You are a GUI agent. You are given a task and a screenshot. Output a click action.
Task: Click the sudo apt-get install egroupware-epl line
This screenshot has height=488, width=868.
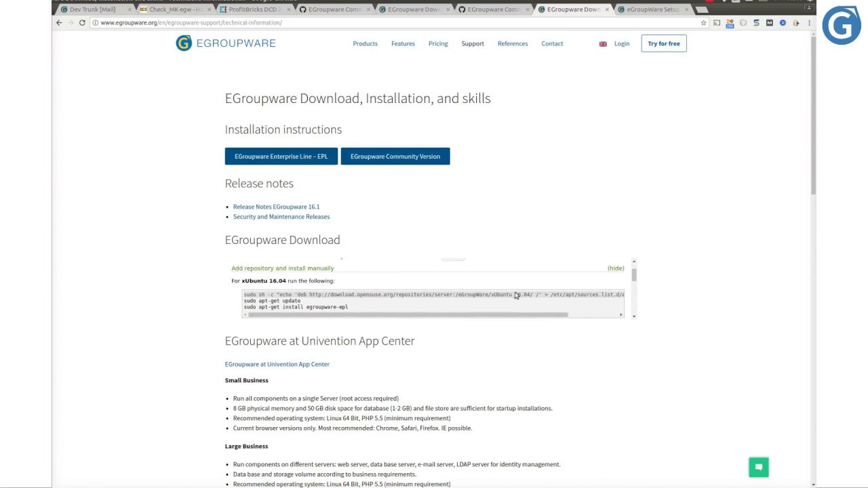point(296,307)
